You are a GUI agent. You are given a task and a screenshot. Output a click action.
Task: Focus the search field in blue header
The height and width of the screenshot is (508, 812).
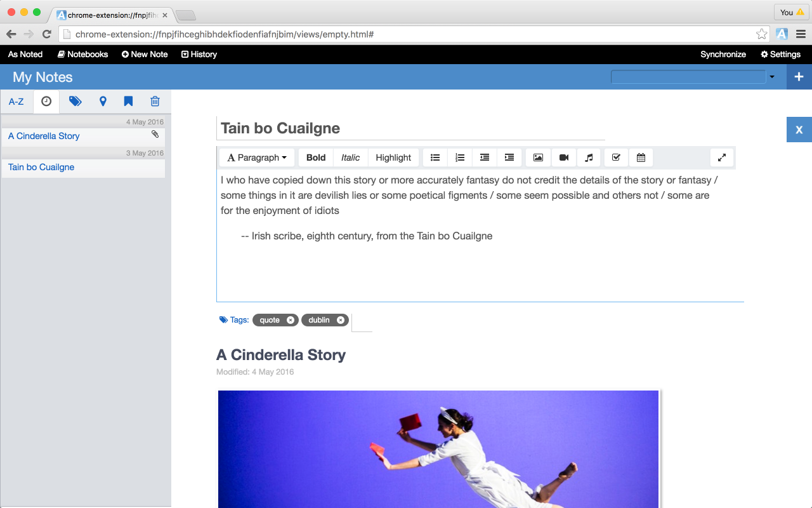pyautogui.click(x=688, y=77)
